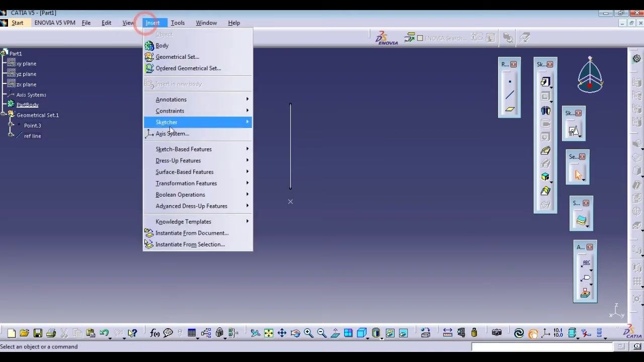
Task: Click the Undo arrow icon
Action: 104,333
